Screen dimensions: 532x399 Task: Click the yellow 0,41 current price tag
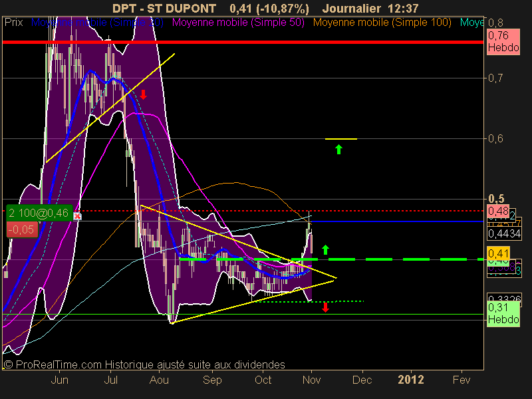click(x=498, y=253)
